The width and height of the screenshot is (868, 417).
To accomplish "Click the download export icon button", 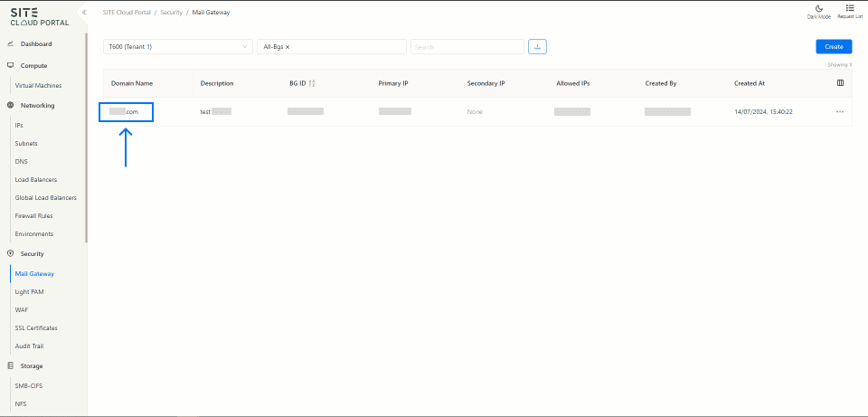I will (x=537, y=46).
